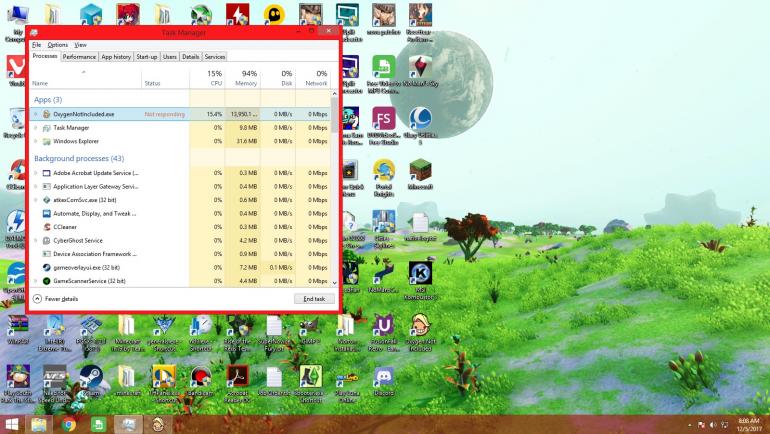Open the Glary Utilities desktop shortcut
Image resolution: width=770 pixels, height=434 pixels.
tap(420, 126)
